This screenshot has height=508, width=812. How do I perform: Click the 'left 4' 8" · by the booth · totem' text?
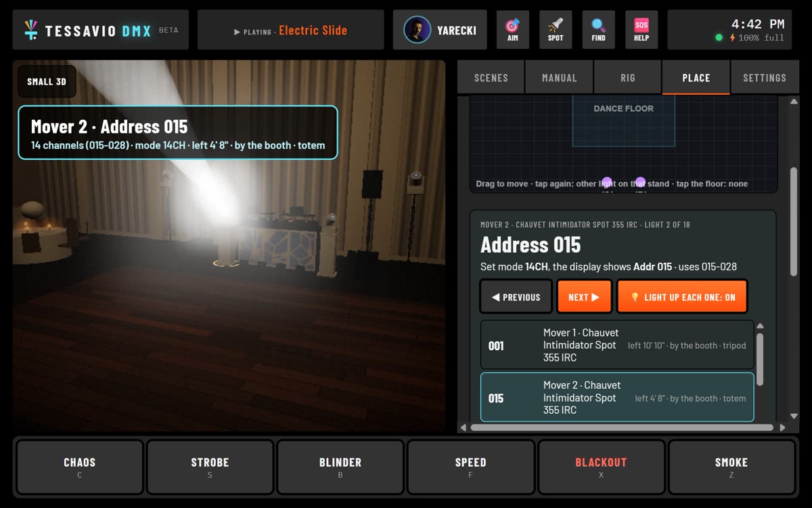pos(690,398)
